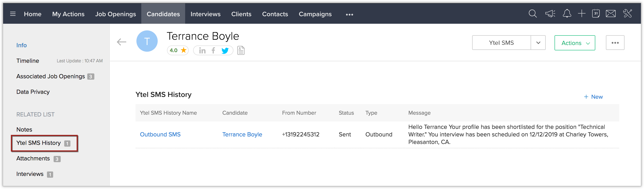Expand more modules ellipsis in navigation bar
The image size is (644, 189).
pyautogui.click(x=349, y=14)
